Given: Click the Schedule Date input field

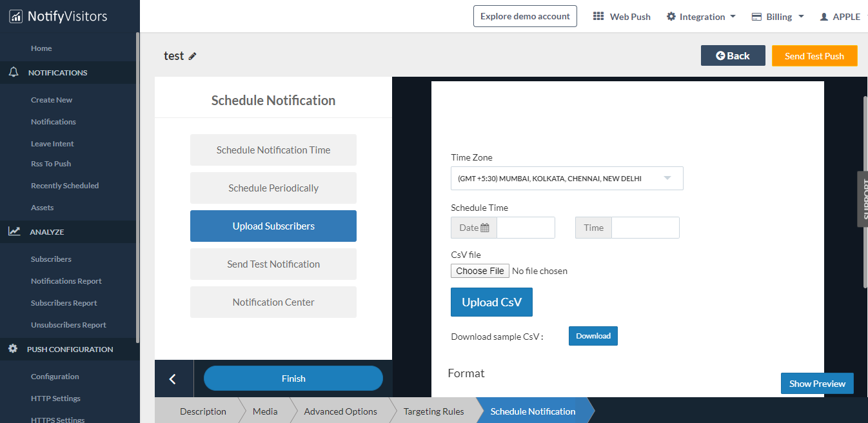Looking at the screenshot, I should [526, 228].
